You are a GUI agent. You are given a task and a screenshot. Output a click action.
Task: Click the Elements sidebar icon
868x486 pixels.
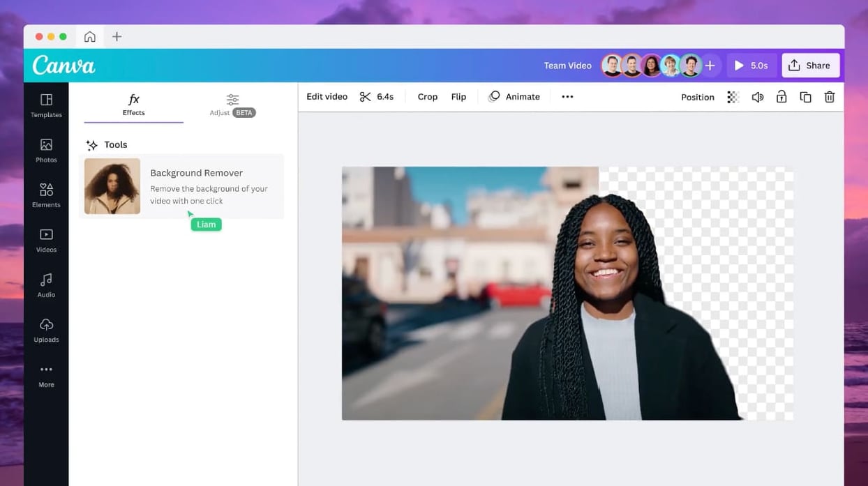pos(46,195)
